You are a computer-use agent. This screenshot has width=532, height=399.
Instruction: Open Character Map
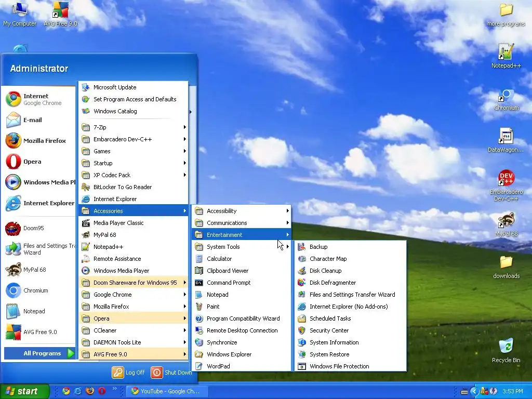(x=350, y=259)
